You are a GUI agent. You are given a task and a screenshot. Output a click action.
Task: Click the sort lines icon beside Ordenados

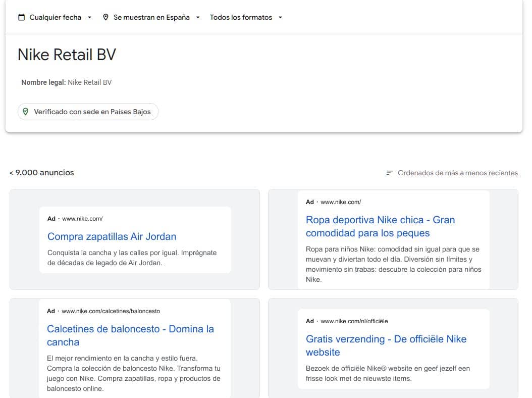click(390, 173)
